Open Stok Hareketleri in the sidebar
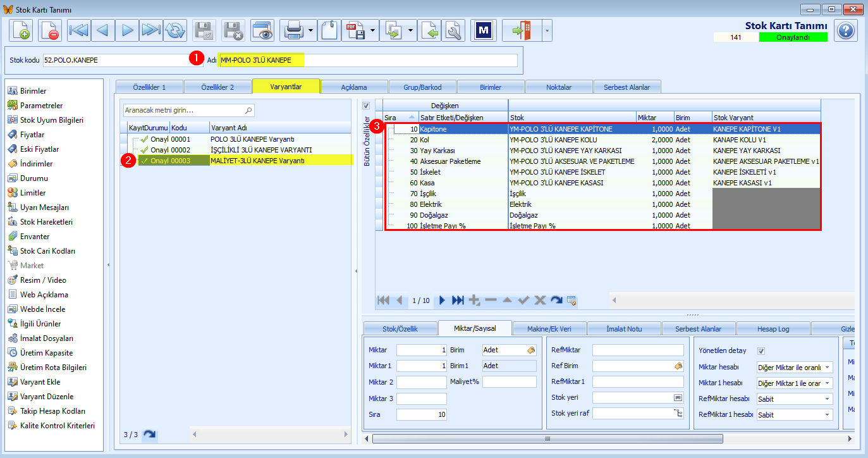 [x=46, y=222]
